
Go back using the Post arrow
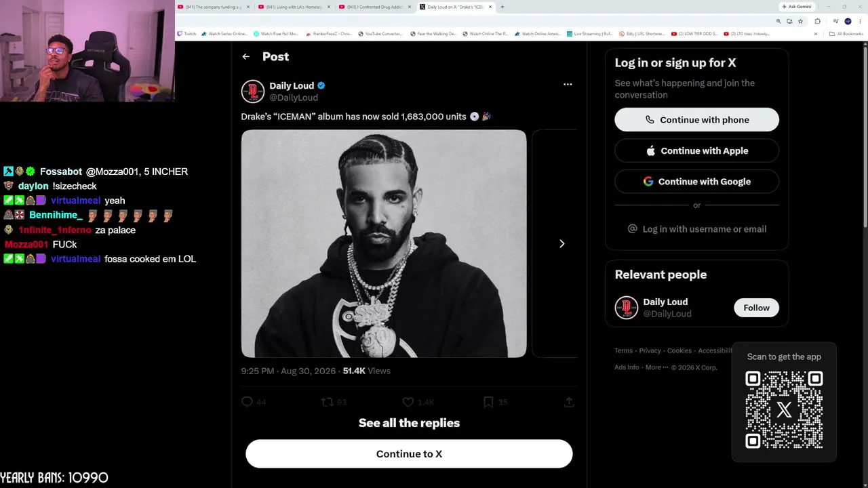[x=246, y=57]
